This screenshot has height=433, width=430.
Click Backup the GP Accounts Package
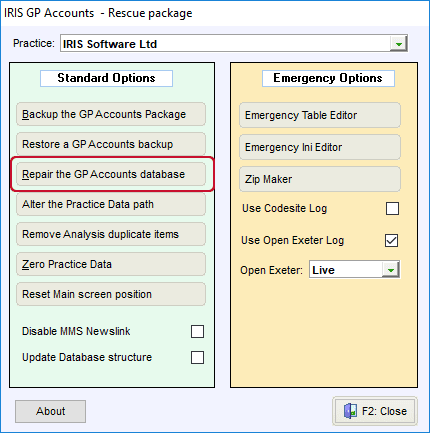tap(111, 114)
